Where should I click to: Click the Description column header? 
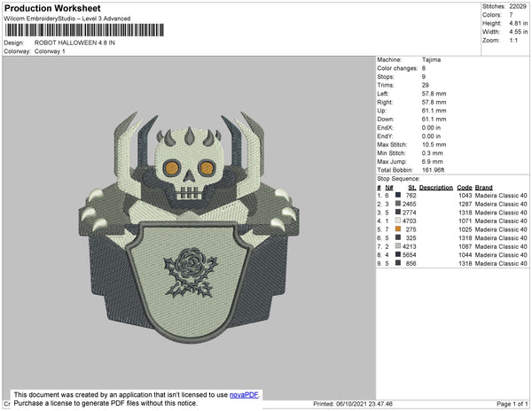tap(435, 188)
